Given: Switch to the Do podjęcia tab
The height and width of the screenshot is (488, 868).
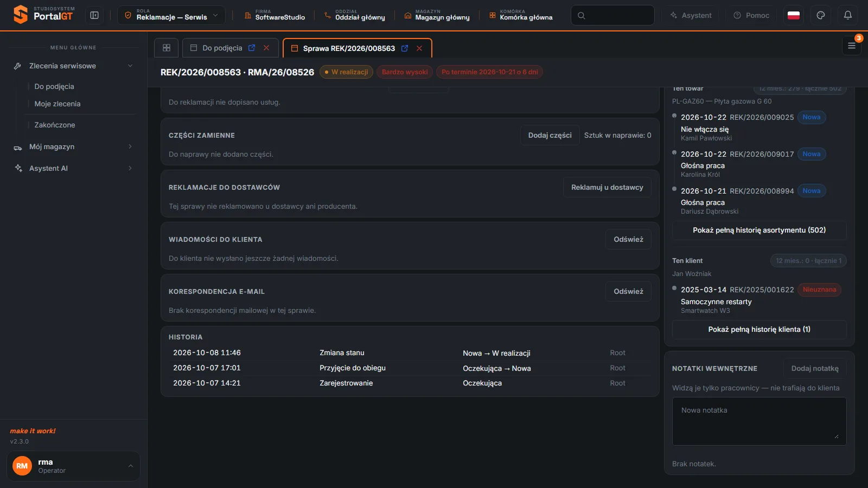Looking at the screenshot, I should [222, 48].
